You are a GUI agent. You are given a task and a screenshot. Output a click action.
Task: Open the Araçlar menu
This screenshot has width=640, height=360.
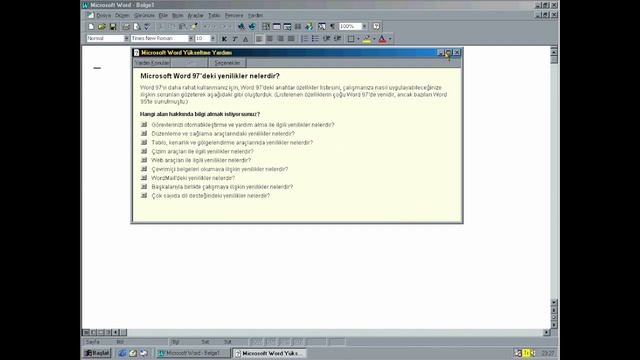195,16
